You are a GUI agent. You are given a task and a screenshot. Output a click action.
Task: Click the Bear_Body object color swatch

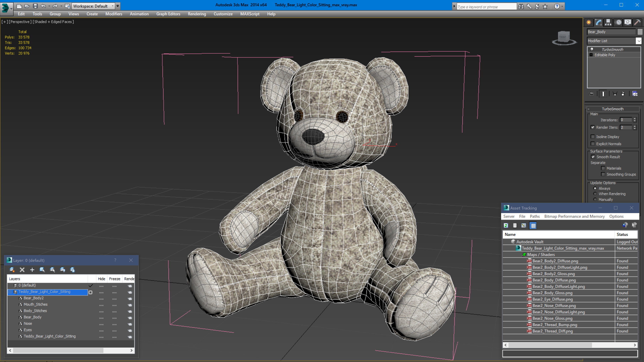[x=640, y=32]
